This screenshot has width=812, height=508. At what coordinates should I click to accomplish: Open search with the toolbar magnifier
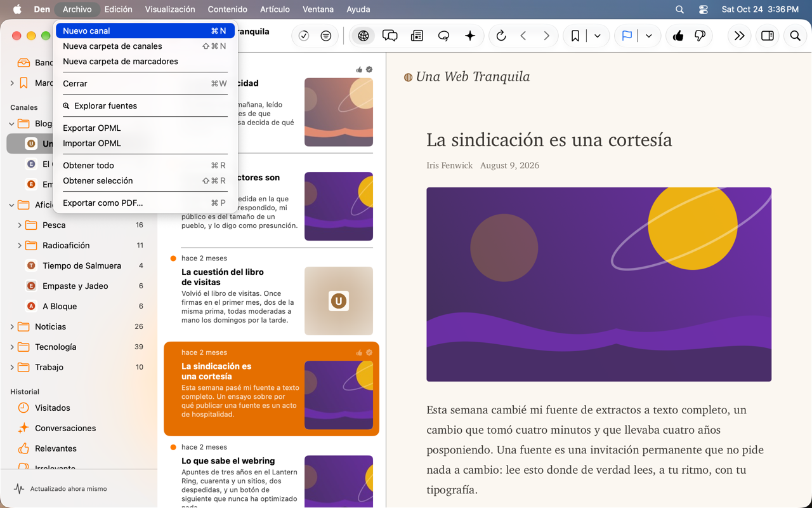tap(795, 36)
